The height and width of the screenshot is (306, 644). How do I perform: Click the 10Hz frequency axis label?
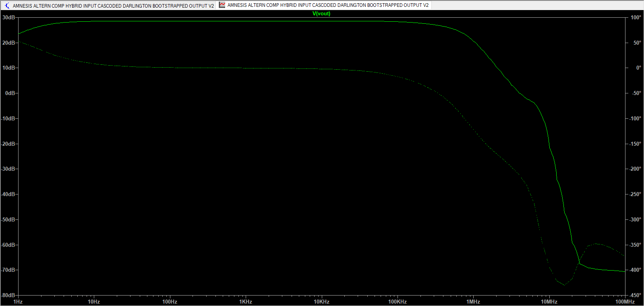pos(94,302)
